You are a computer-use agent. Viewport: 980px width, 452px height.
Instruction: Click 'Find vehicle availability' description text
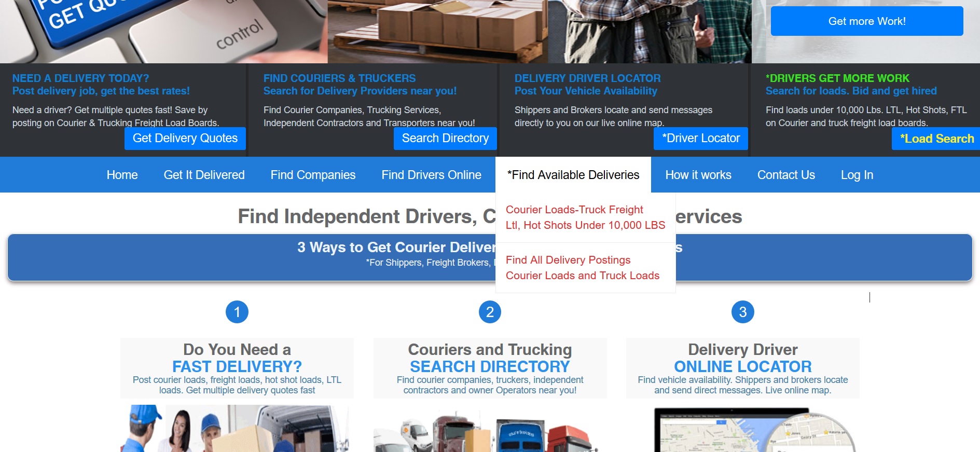(x=743, y=385)
